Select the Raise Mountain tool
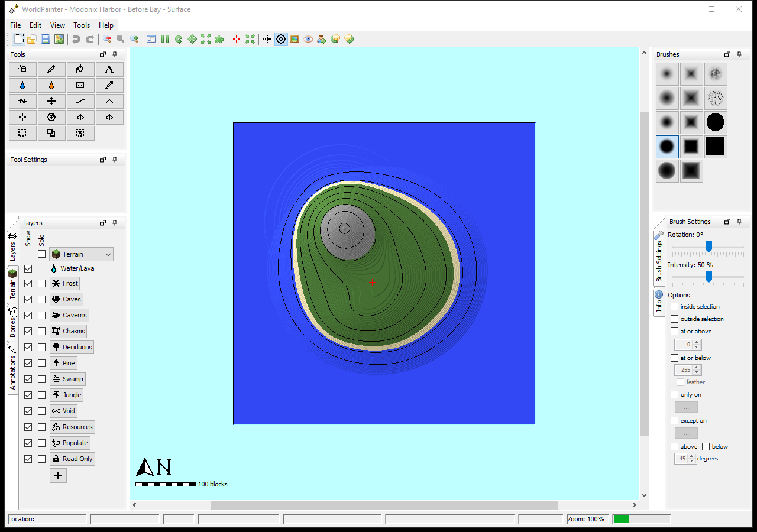Viewport: 757px width, 532px height. pyautogui.click(x=109, y=101)
